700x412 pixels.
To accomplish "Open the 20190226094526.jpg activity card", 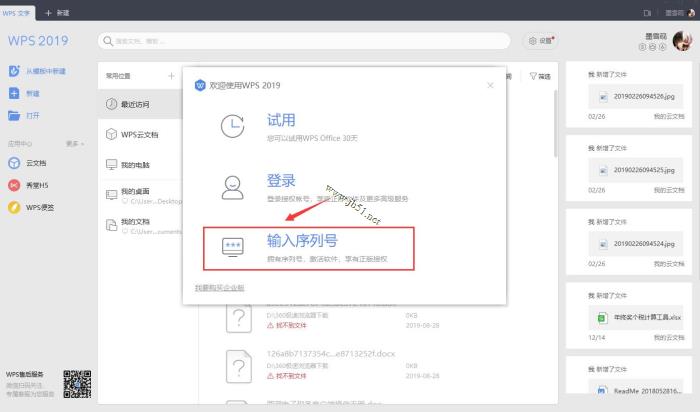I will click(x=629, y=95).
